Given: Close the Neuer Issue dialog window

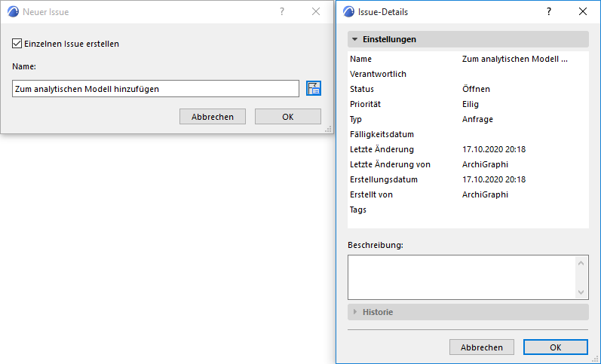Looking at the screenshot, I should point(316,12).
